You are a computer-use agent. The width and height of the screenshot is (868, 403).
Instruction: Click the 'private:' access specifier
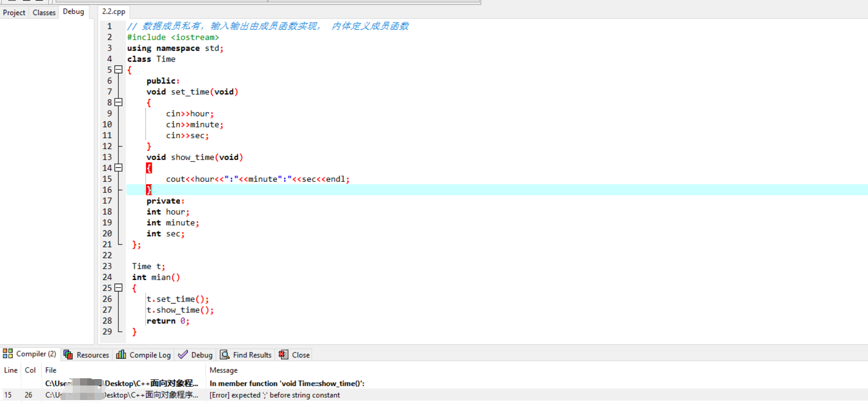[x=165, y=201]
